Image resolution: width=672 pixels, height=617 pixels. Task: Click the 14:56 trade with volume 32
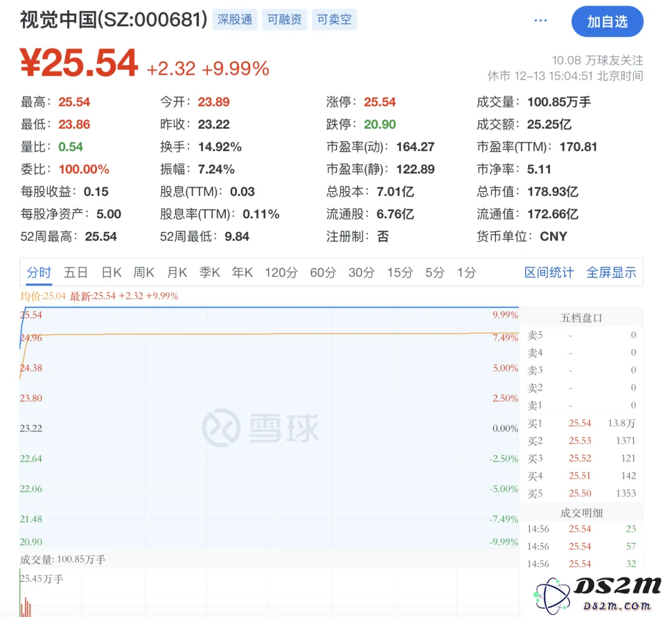click(581, 564)
